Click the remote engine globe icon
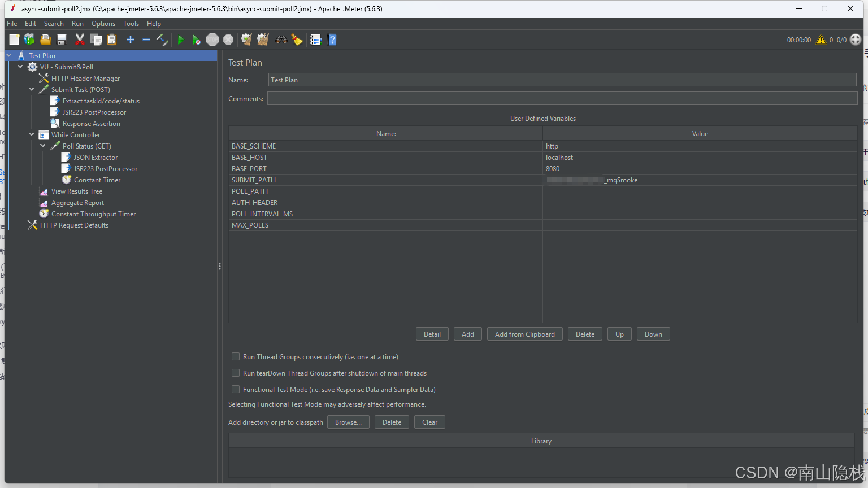This screenshot has height=488, width=868. click(x=856, y=40)
